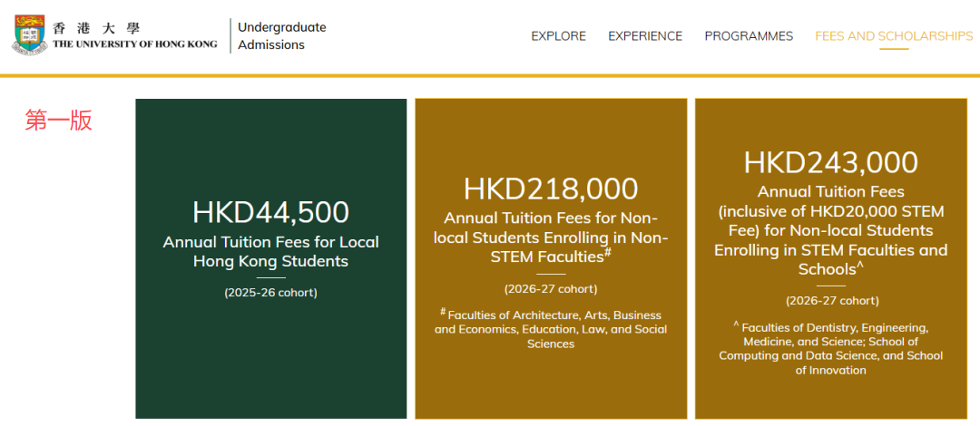Click the (2025-26 cohort) label
The height and width of the screenshot is (426, 980).
270,293
